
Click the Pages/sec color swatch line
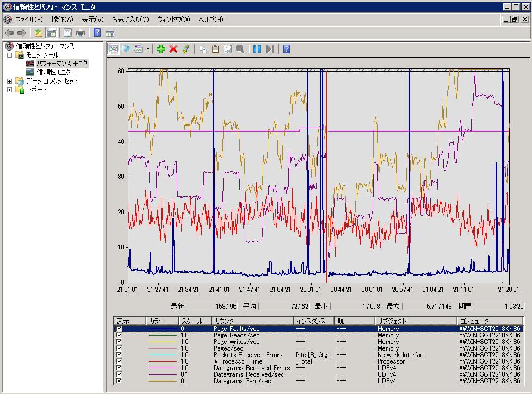pyautogui.click(x=162, y=348)
